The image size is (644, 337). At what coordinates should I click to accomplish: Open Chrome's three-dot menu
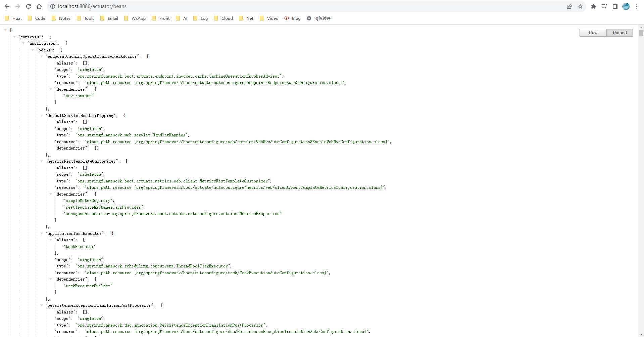tap(637, 6)
